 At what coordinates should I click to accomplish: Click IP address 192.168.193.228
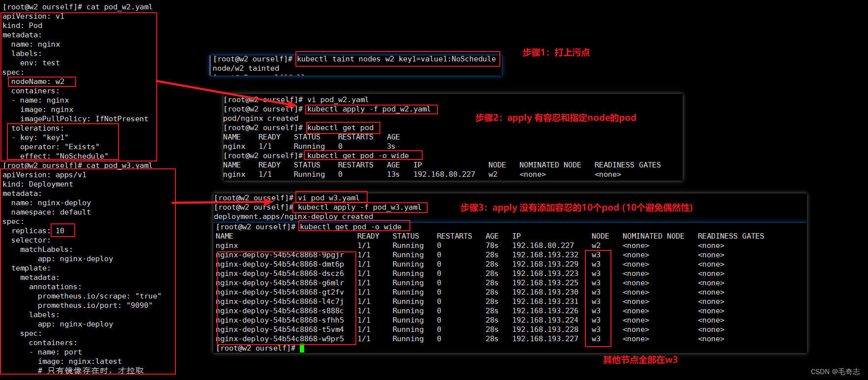click(x=546, y=329)
